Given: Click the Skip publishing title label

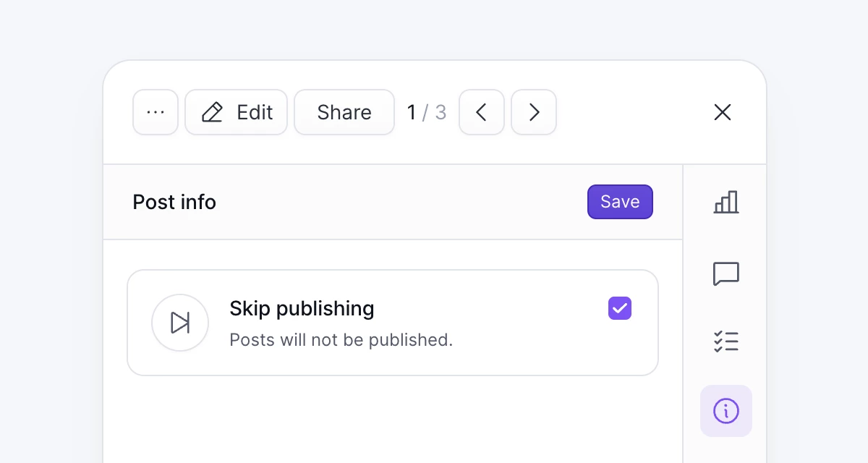Looking at the screenshot, I should [302, 308].
